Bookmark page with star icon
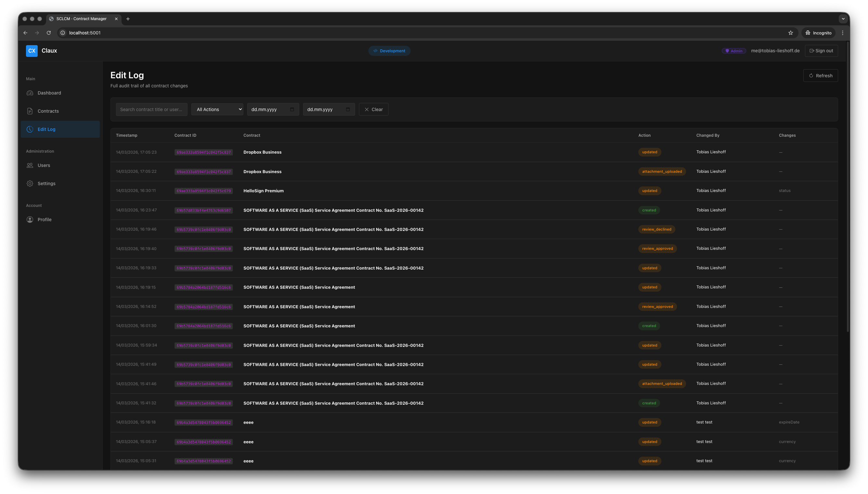The image size is (868, 494). coord(790,33)
